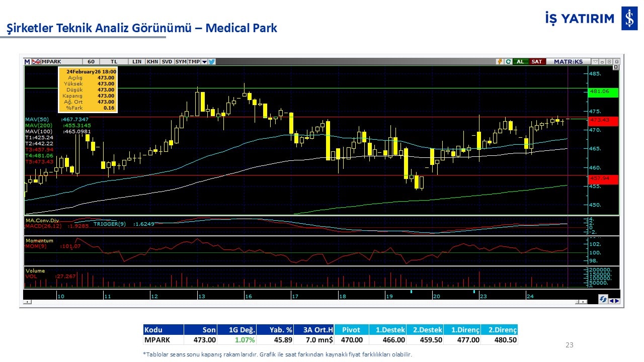
Task: Click the orange lightning bolt icon
Action: pyautogui.click(x=500, y=61)
